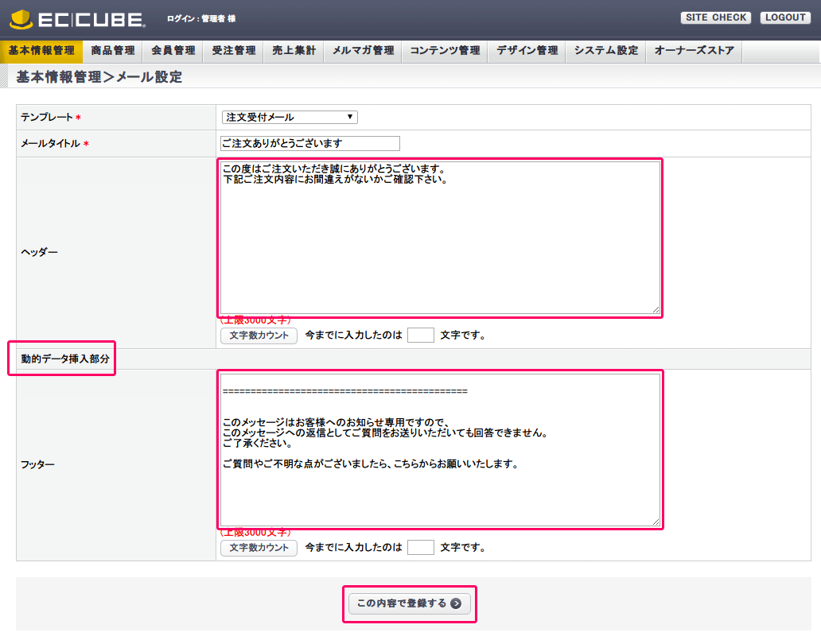Open the 売上集計 tab
This screenshot has width=821, height=644.
(294, 51)
